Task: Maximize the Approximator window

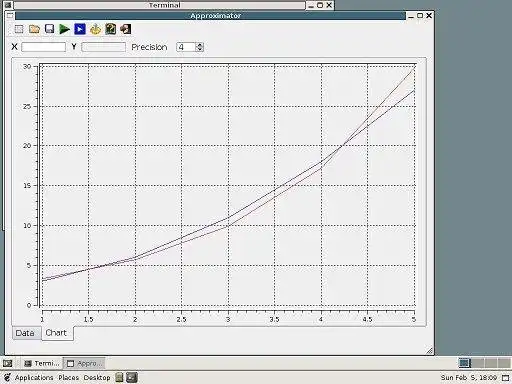Action: pos(420,16)
